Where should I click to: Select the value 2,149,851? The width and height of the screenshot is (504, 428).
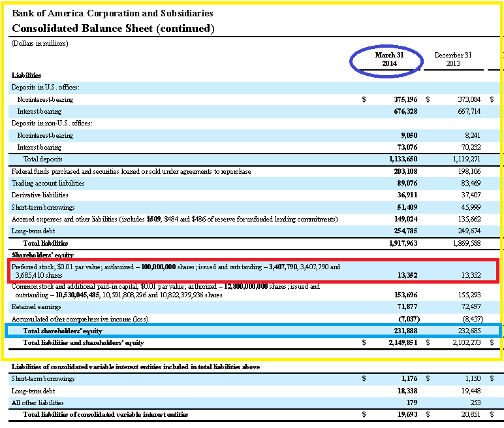(x=403, y=342)
